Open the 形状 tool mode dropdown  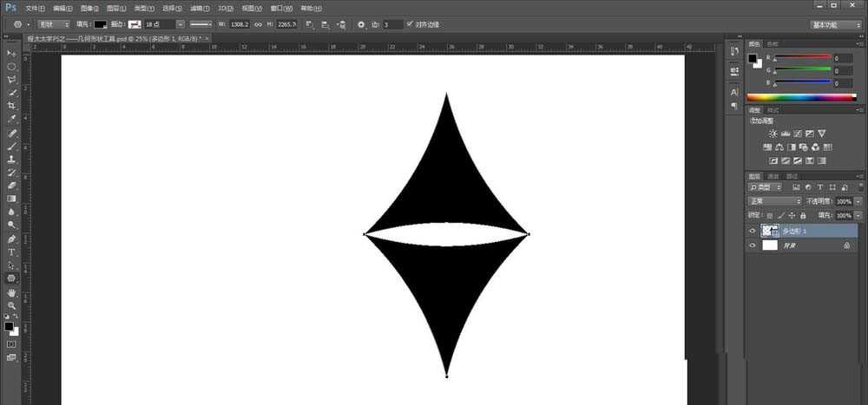pyautogui.click(x=54, y=24)
